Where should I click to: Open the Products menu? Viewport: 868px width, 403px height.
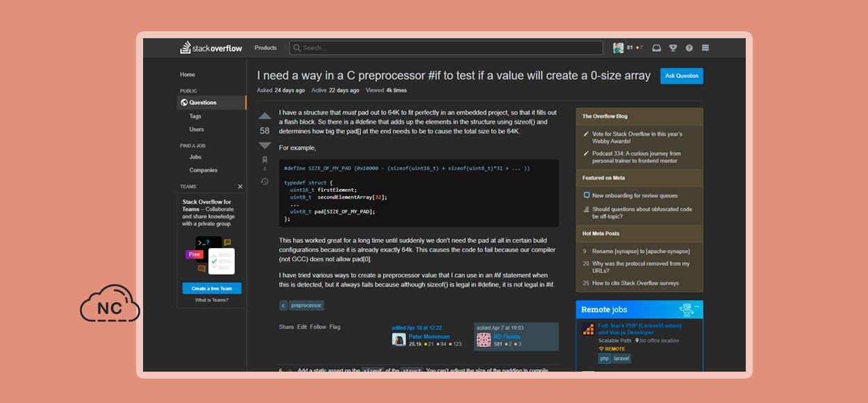click(266, 48)
